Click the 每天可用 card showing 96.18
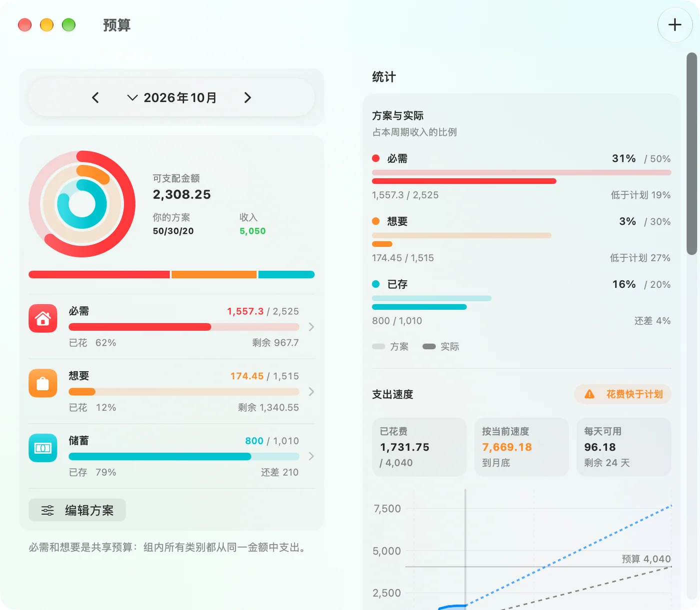Image resolution: width=700 pixels, height=610 pixels. point(623,447)
